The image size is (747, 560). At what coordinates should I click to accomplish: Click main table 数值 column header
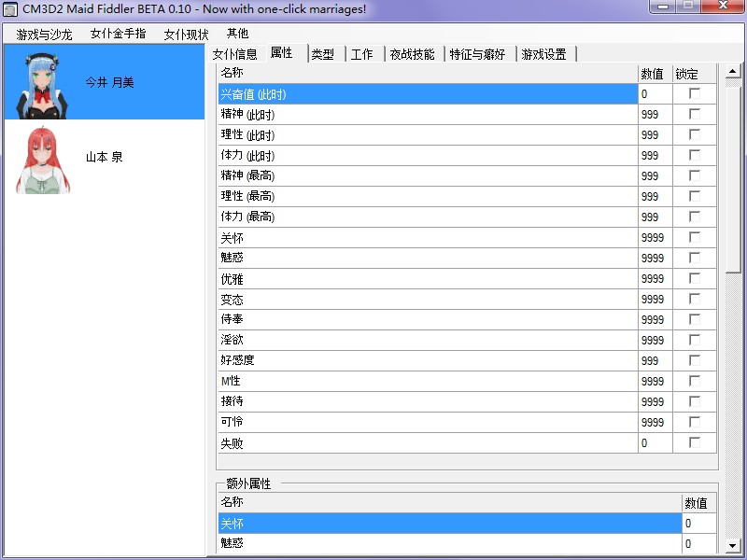click(655, 74)
